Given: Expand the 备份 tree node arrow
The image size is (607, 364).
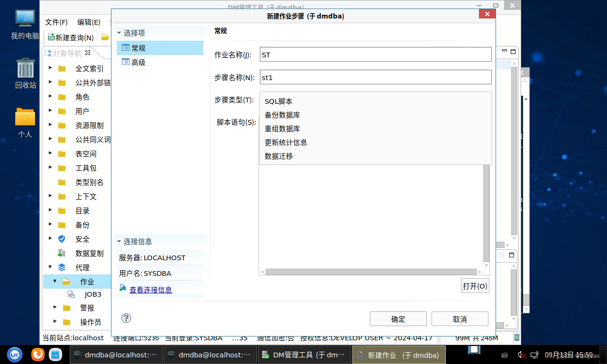Looking at the screenshot, I should 50,225.
